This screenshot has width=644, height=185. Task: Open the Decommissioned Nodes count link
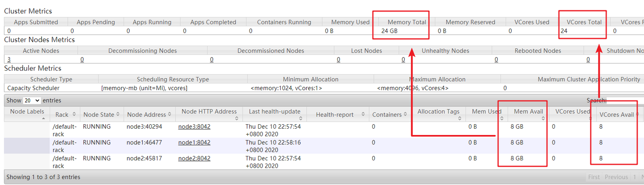point(212,59)
